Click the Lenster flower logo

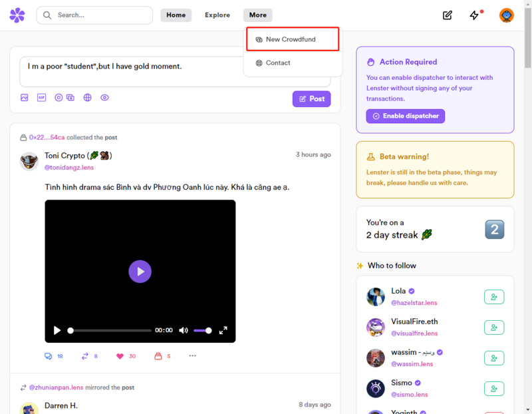tap(17, 15)
